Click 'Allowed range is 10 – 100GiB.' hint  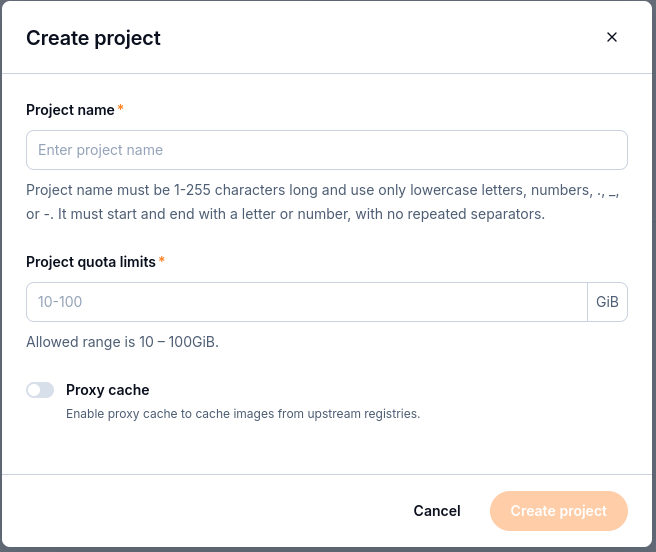[x=123, y=342]
